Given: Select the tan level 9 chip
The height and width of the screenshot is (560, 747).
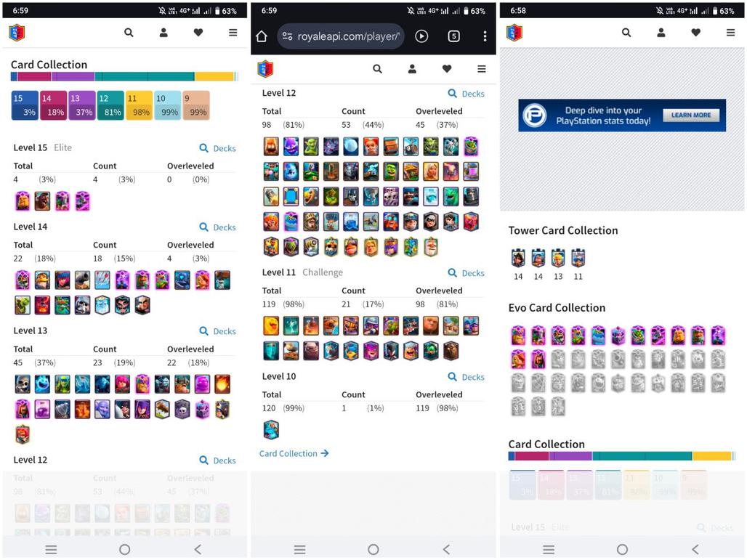Looking at the screenshot, I should pyautogui.click(x=196, y=105).
